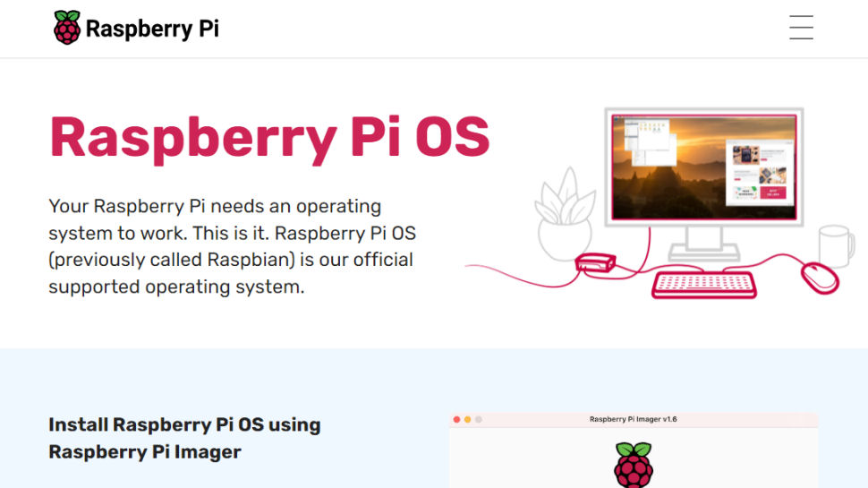Click the pink mouse in the illustration
Image resolution: width=868 pixels, height=488 pixels.
(820, 278)
